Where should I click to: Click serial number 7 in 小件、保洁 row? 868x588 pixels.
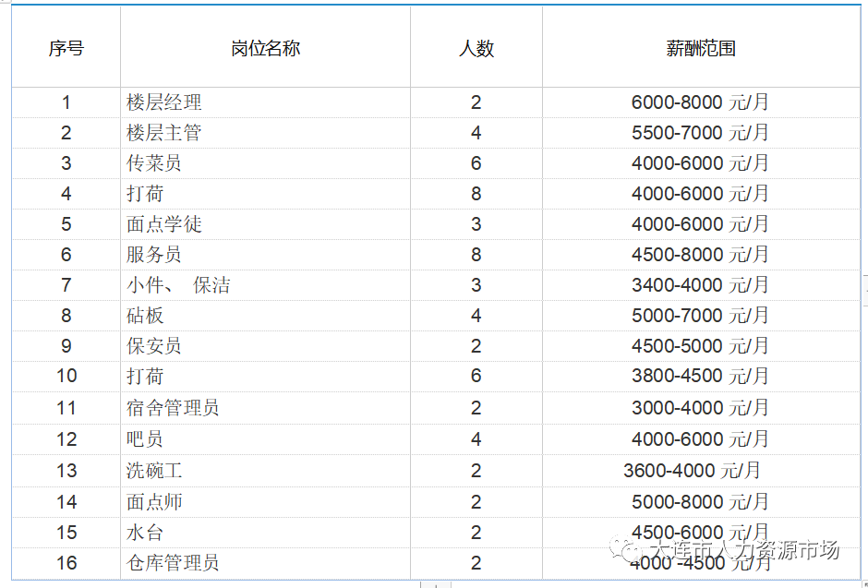coord(66,285)
